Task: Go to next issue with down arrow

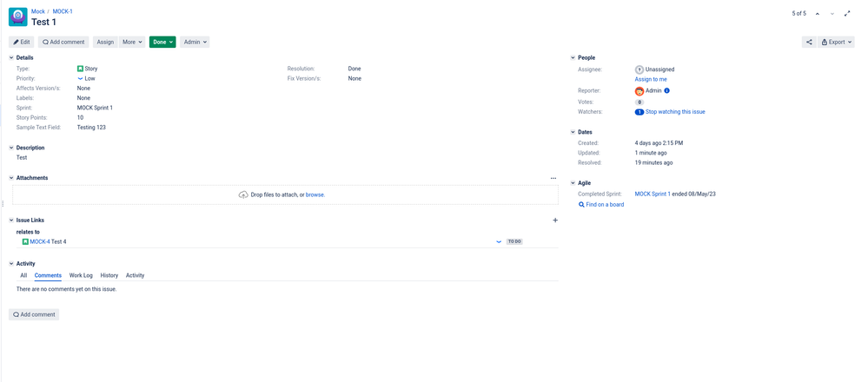Action: (832, 14)
